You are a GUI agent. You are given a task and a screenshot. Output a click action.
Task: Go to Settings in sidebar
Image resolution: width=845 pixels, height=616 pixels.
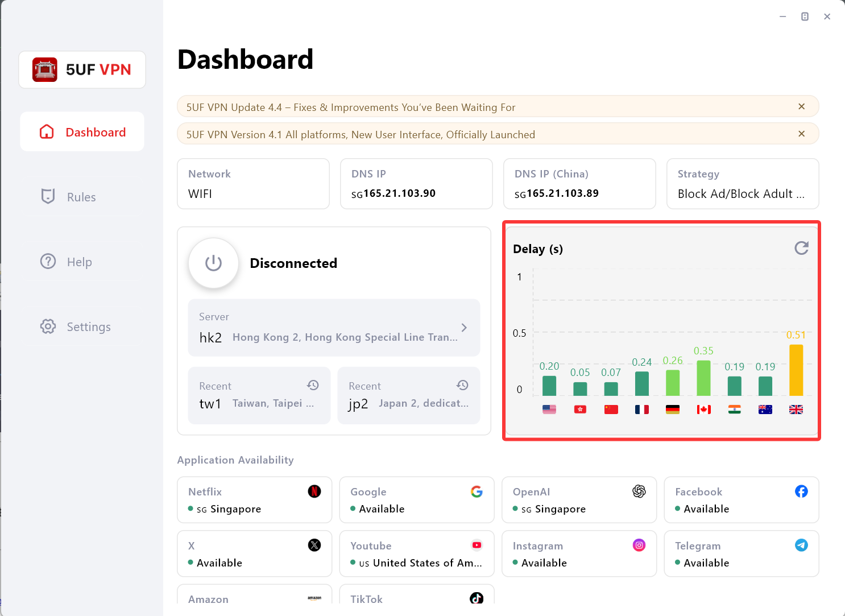[x=88, y=326]
